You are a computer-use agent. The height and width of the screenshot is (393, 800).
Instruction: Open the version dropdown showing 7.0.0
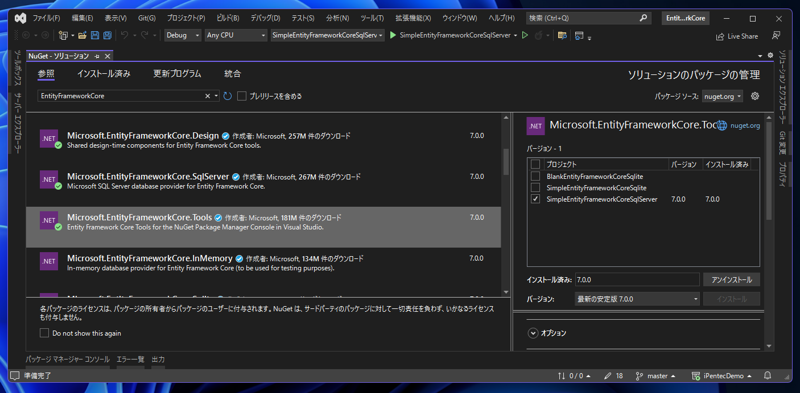coord(637,299)
